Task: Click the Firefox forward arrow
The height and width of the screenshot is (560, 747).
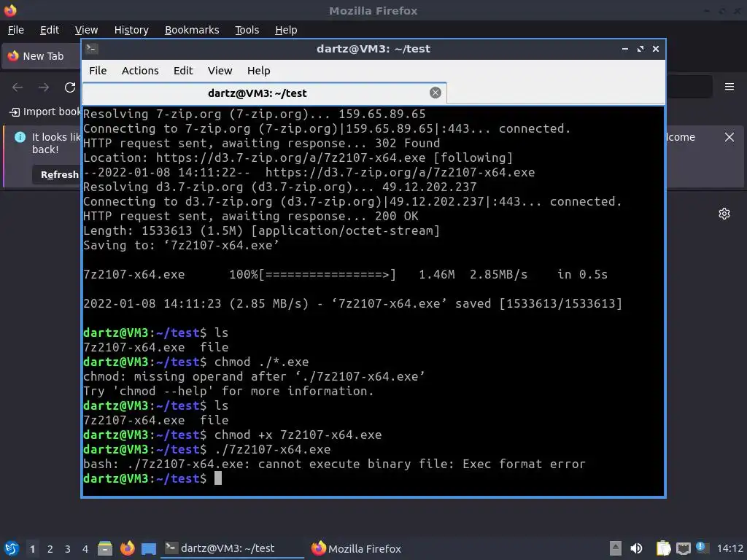Action: tap(44, 87)
